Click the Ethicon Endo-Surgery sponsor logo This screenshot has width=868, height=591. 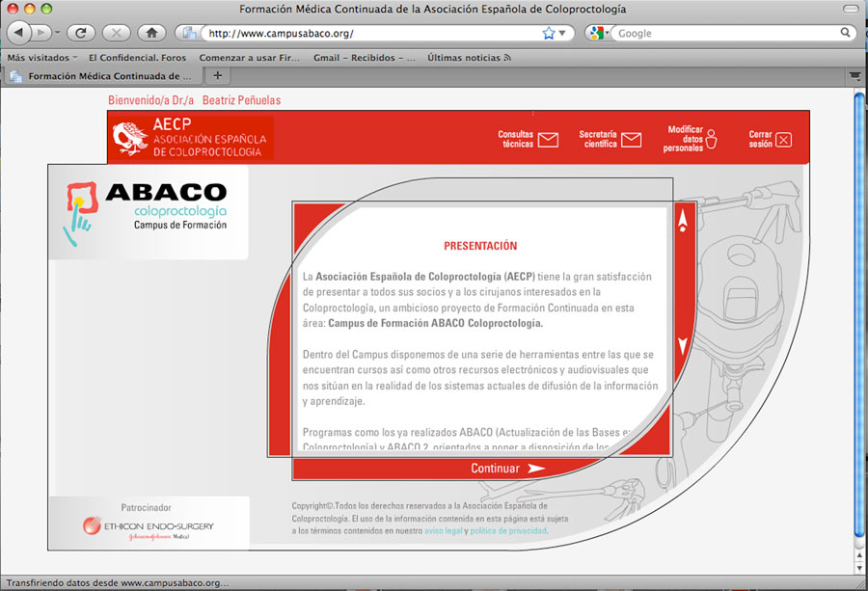coord(149,527)
